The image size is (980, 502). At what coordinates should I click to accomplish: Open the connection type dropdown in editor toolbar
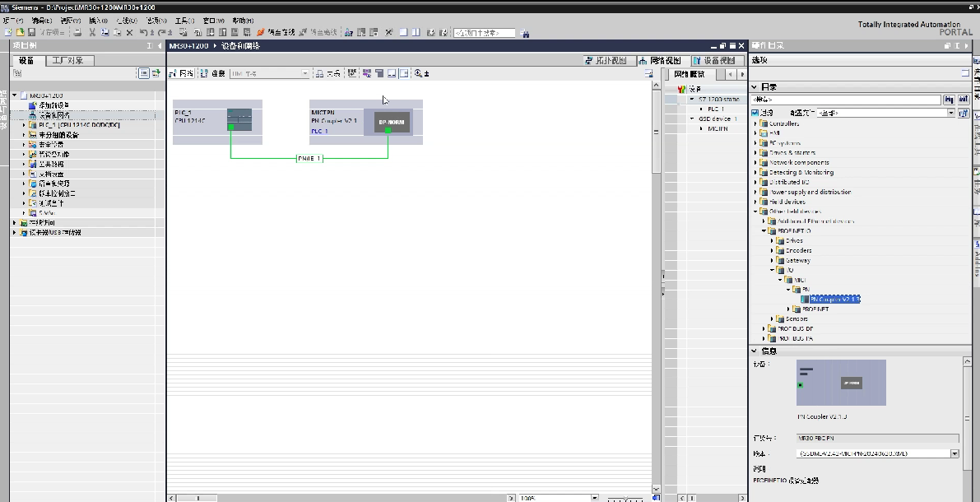(305, 74)
